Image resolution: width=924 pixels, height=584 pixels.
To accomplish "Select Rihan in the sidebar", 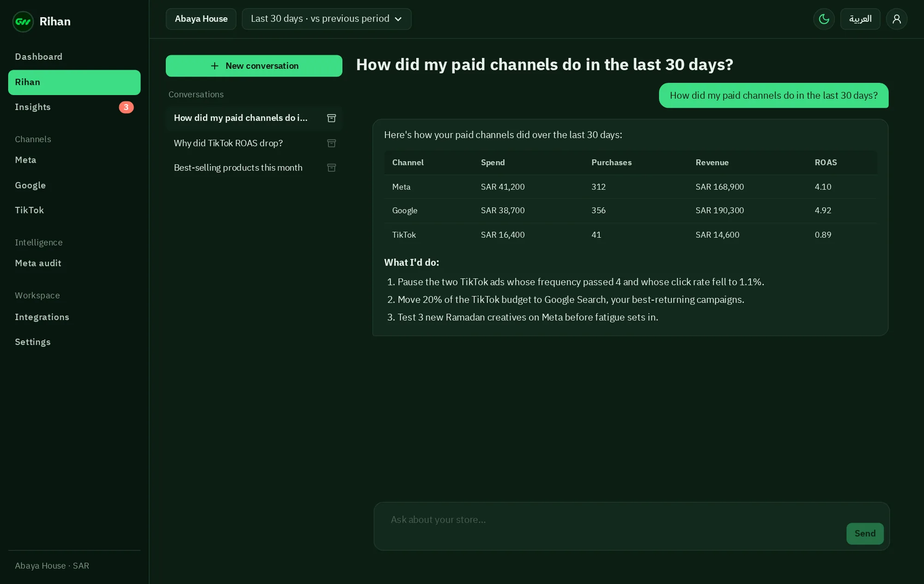I will (x=74, y=82).
